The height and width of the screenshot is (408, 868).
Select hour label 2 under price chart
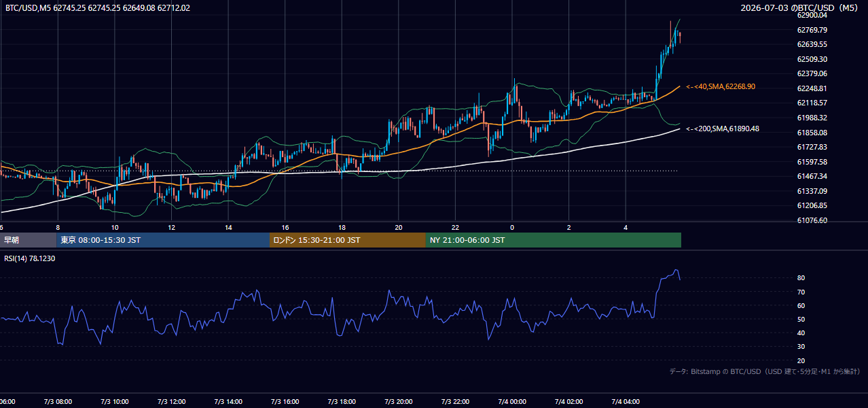coord(569,227)
